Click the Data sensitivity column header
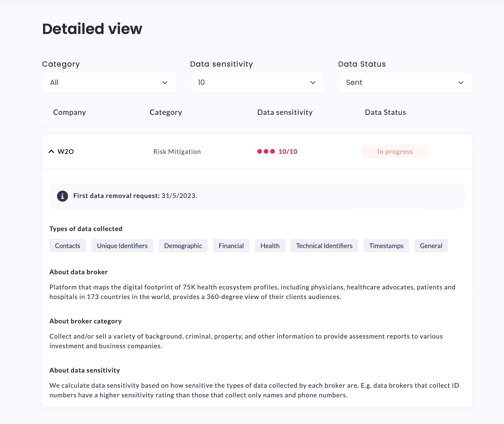The image size is (504, 424). 285,112
